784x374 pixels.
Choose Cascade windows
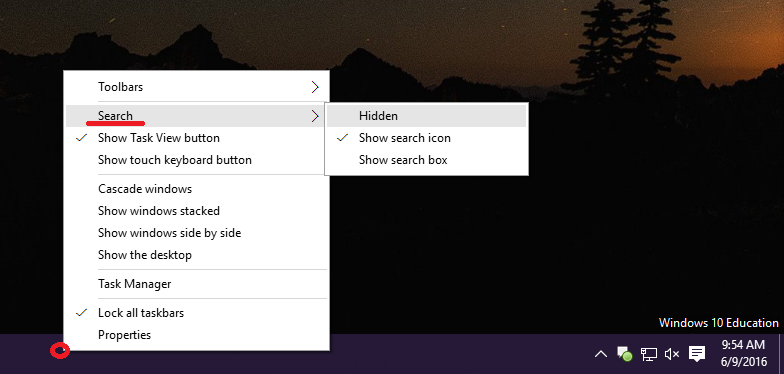point(196,189)
